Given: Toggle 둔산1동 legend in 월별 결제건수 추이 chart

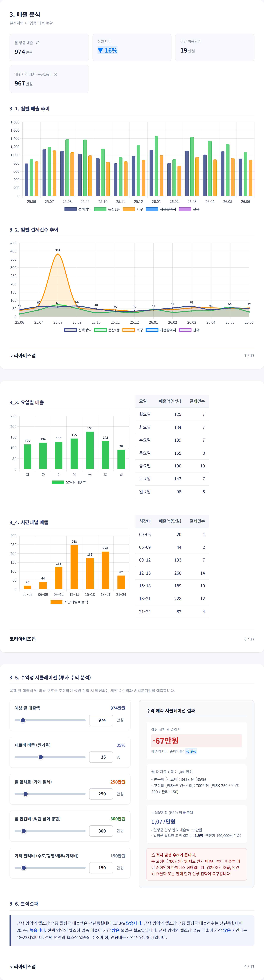Looking at the screenshot, I should pos(107,330).
